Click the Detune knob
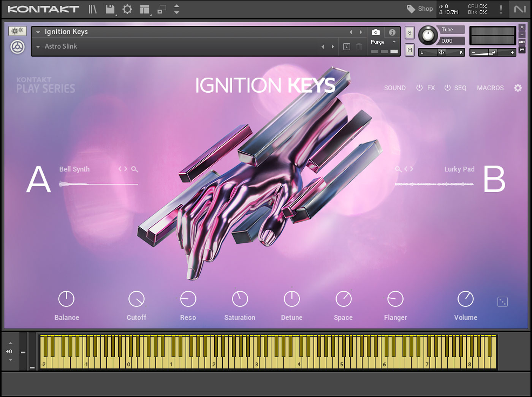 [x=292, y=299]
